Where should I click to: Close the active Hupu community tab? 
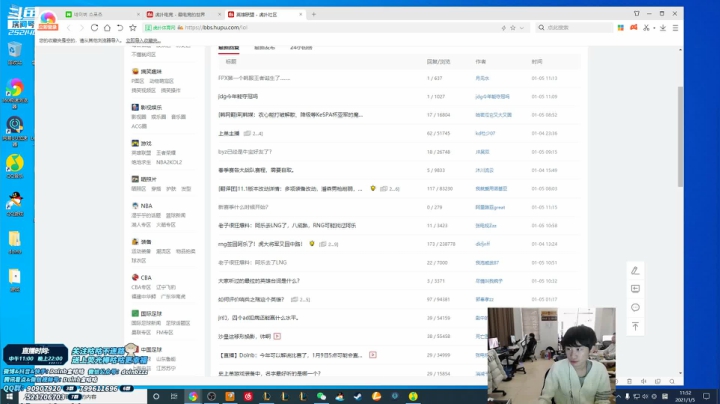coord(301,14)
